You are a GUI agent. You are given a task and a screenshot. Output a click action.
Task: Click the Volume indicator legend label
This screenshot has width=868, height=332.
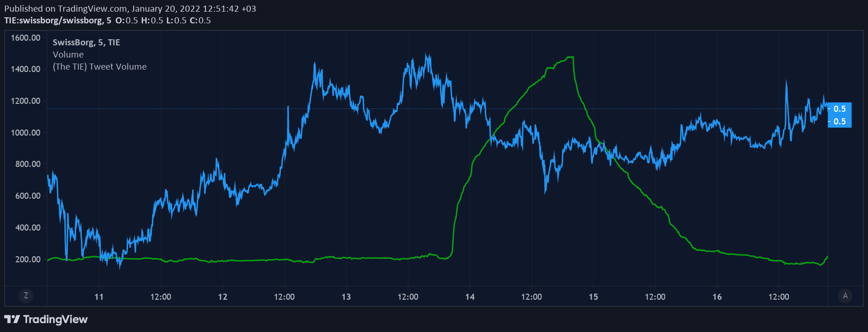pos(68,55)
